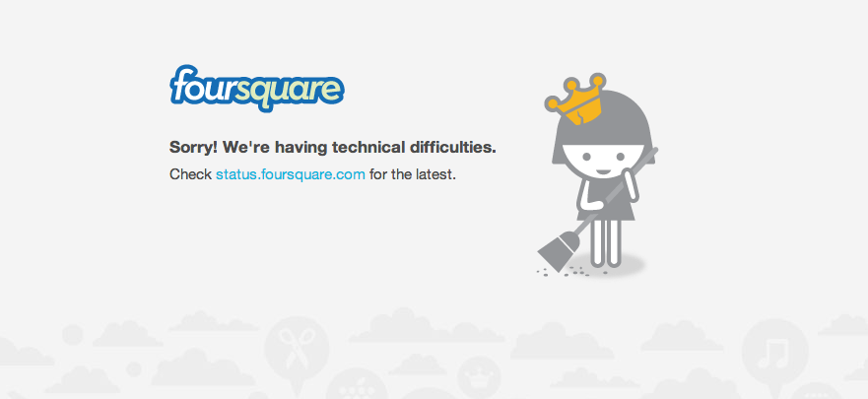This screenshot has width=868, height=399.
Task: Open the status.foursquare.com link
Action: [x=290, y=174]
